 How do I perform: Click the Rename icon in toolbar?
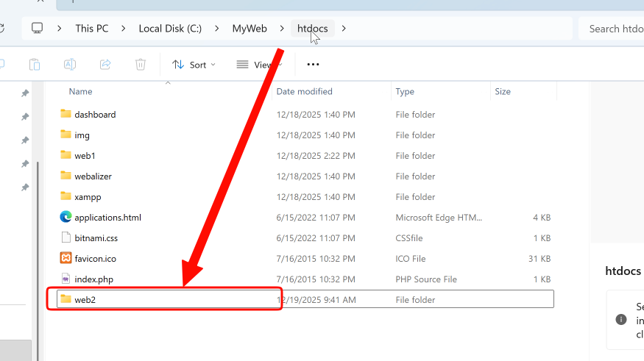click(69, 65)
